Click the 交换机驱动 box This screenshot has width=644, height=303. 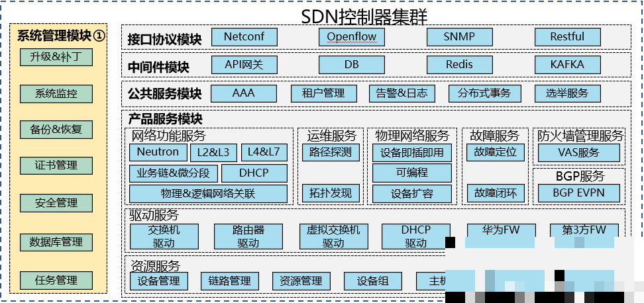click(164, 237)
